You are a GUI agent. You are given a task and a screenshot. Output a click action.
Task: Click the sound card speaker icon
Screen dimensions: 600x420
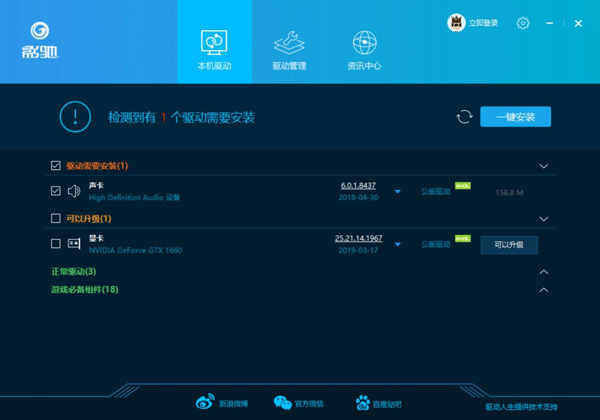click(x=74, y=191)
